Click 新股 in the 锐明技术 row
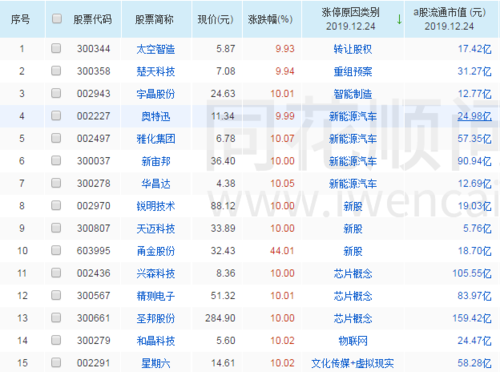This screenshot has height=372, width=500. click(353, 206)
